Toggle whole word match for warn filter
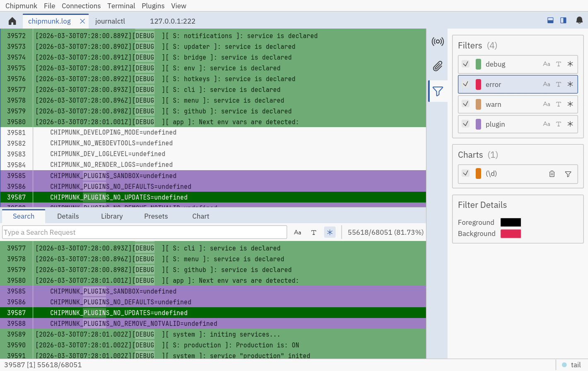This screenshot has width=588, height=371. click(x=559, y=104)
